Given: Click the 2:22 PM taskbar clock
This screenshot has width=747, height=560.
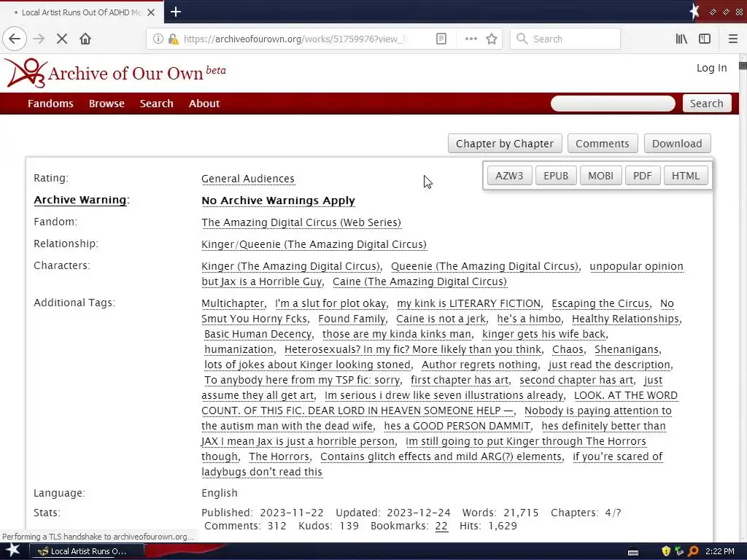Looking at the screenshot, I should pos(720,551).
